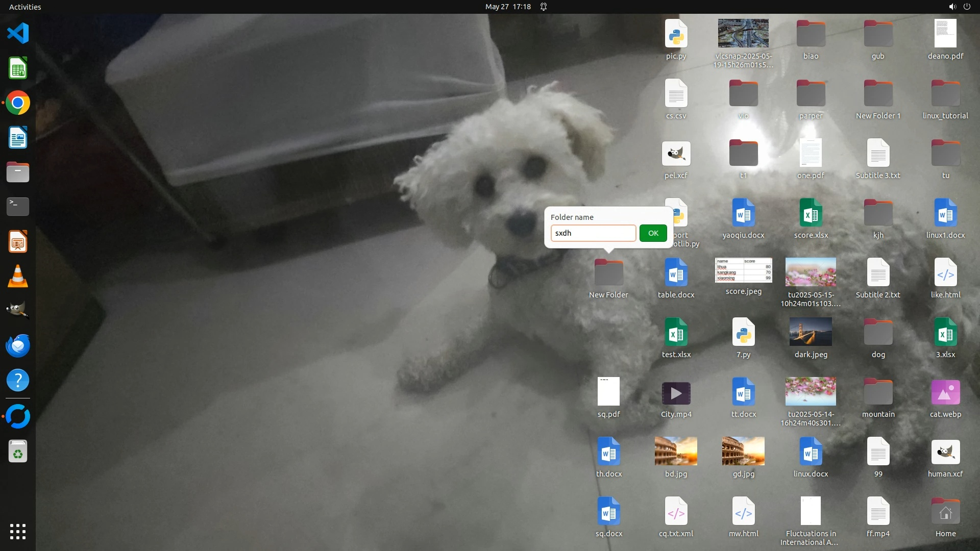
Task: Click the green OK button
Action: 653,233
